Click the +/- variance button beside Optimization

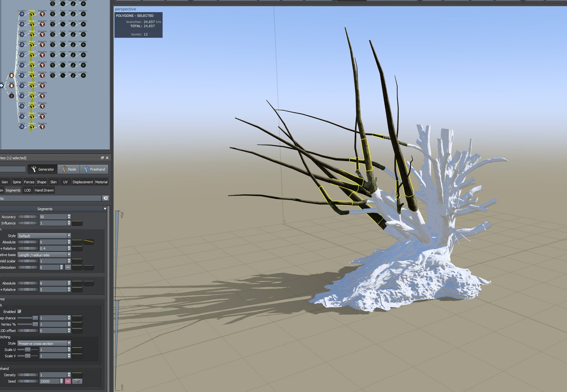coord(68,267)
